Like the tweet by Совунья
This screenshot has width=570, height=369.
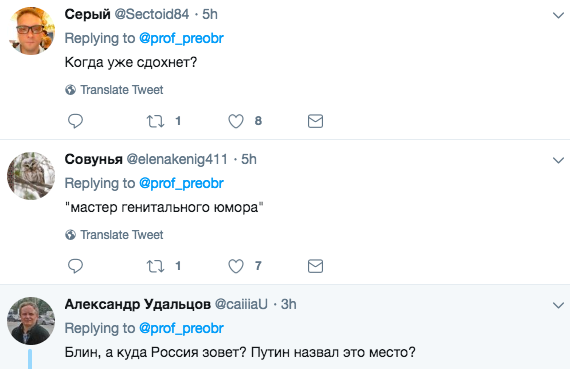pos(236,266)
